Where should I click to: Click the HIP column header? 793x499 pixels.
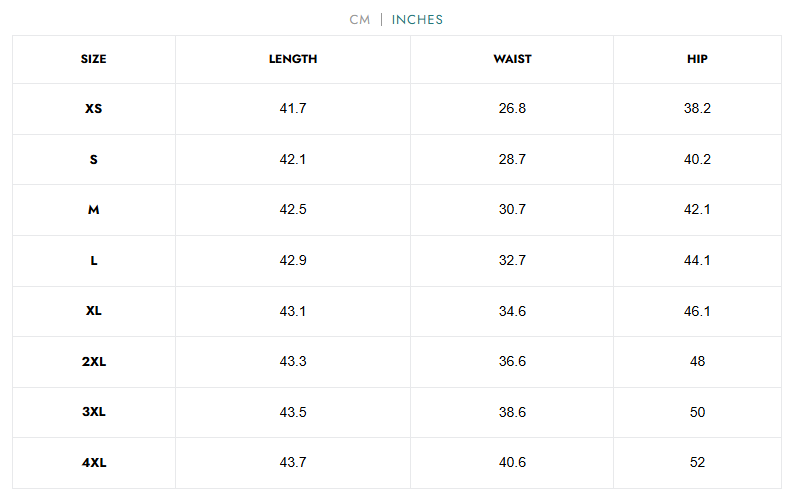pos(697,59)
